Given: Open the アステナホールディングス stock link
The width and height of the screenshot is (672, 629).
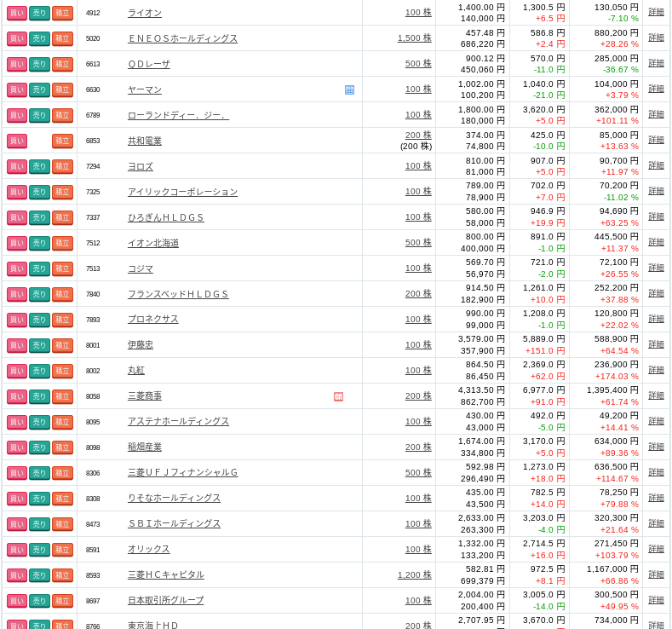Looking at the screenshot, I should coord(178,422).
